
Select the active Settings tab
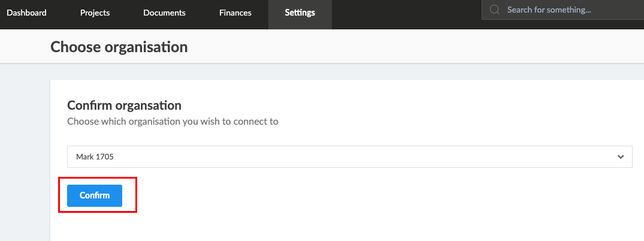tap(300, 14)
